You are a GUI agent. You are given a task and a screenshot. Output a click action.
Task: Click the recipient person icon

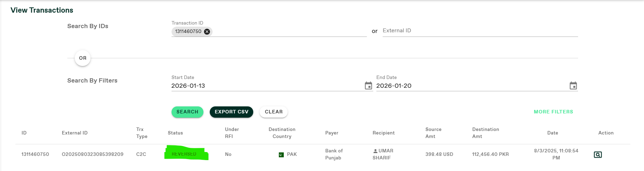(x=375, y=151)
